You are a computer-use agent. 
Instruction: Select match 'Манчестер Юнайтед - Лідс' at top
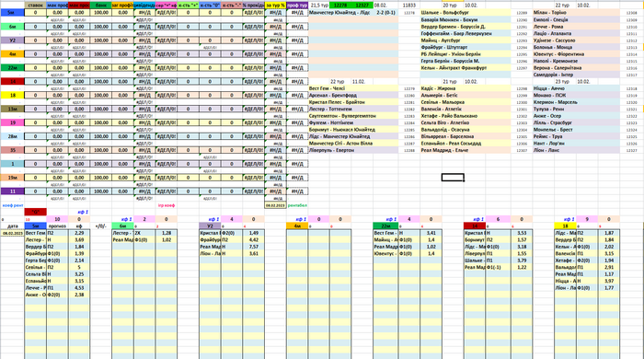339,13
